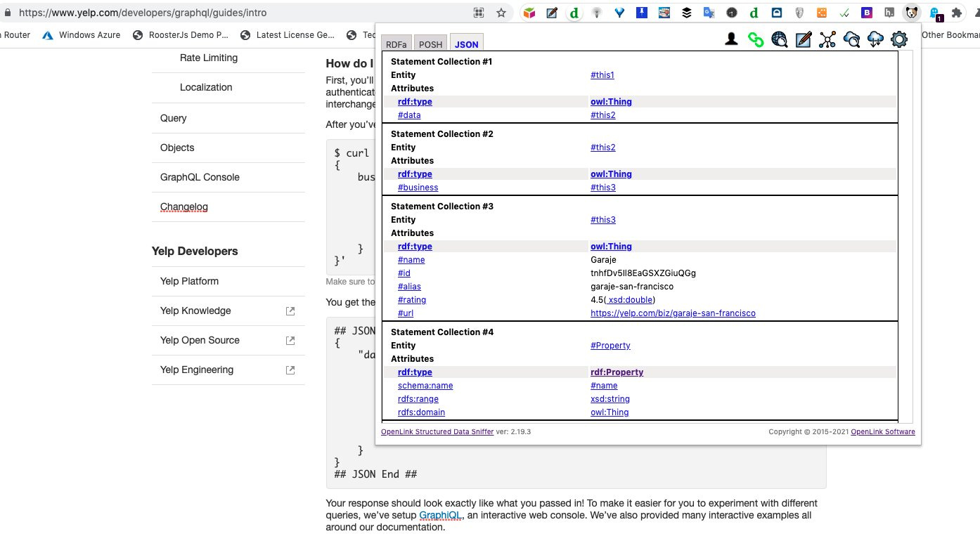This screenshot has width=980, height=548.
Task: Switch to the POSH tab
Action: pyautogui.click(x=431, y=44)
